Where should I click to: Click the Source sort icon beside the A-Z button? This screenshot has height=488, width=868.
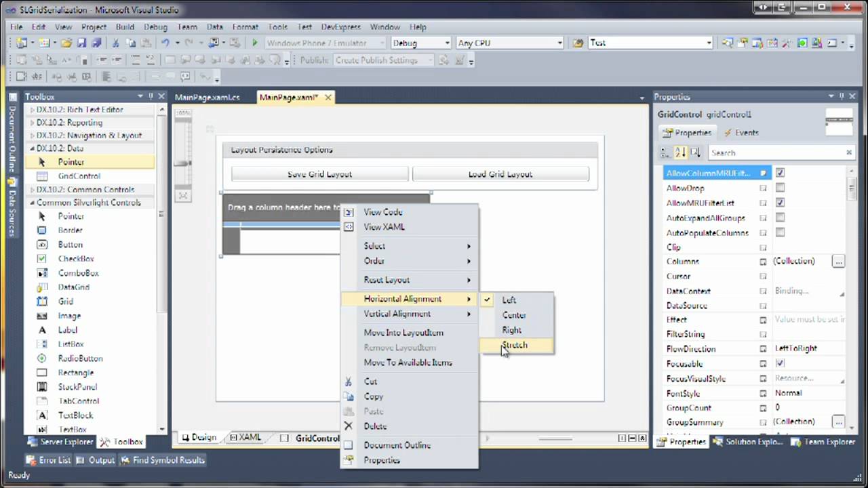pos(695,152)
